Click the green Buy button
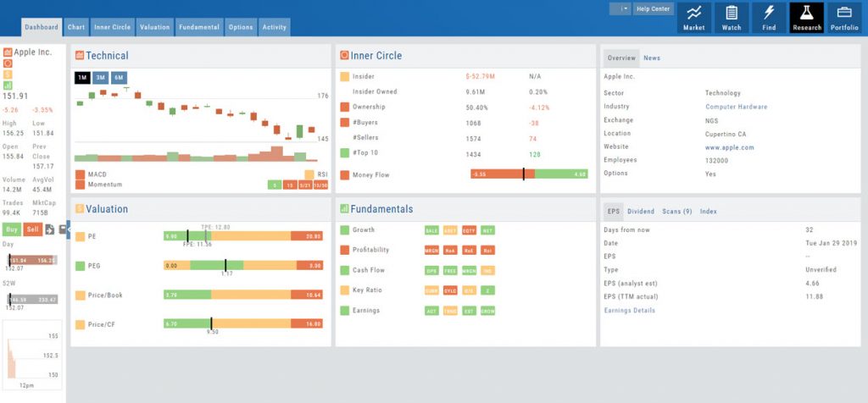 (12, 229)
